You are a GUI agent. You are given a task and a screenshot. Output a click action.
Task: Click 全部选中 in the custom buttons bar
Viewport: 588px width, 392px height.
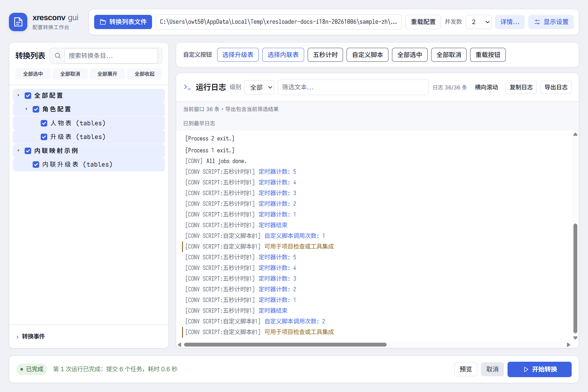pyautogui.click(x=410, y=55)
